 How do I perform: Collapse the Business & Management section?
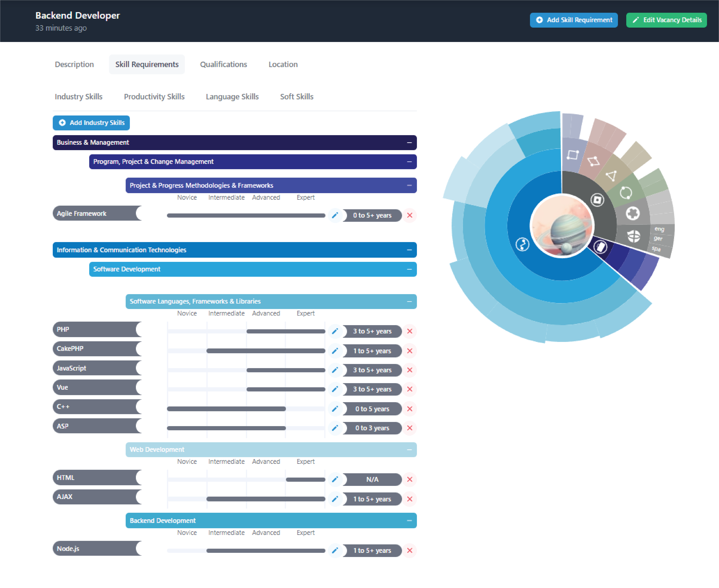(x=409, y=143)
